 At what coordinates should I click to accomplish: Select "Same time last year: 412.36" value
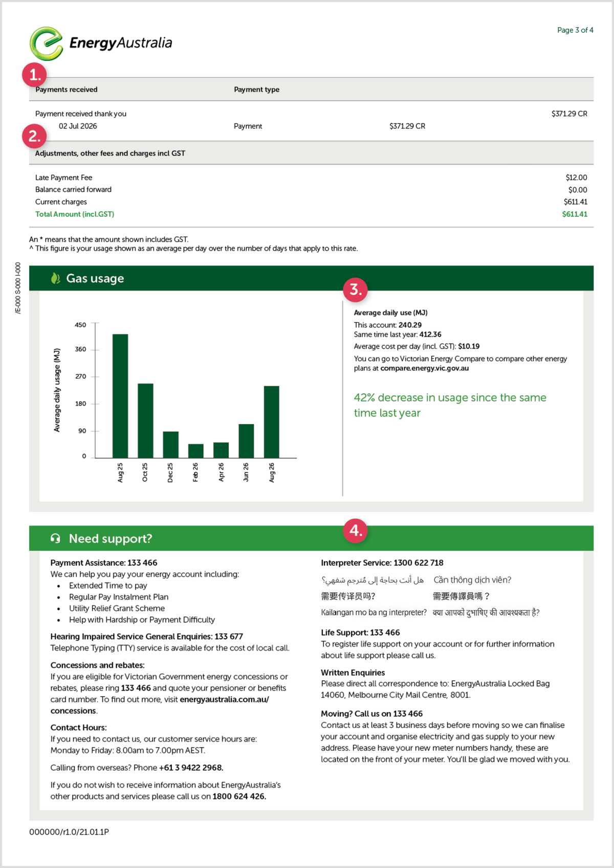398,335
